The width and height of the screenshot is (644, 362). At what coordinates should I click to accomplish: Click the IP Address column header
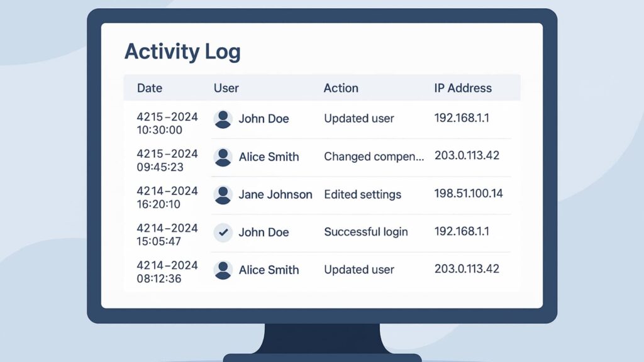(x=463, y=88)
